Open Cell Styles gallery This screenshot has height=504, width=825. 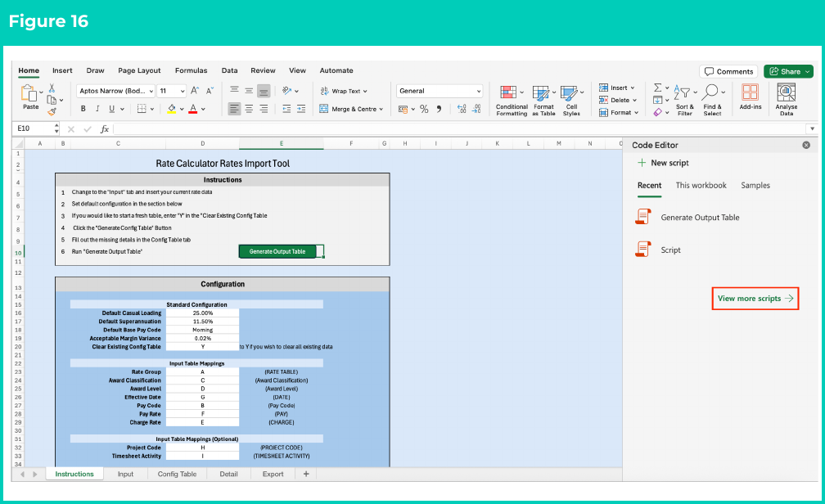pos(571,101)
